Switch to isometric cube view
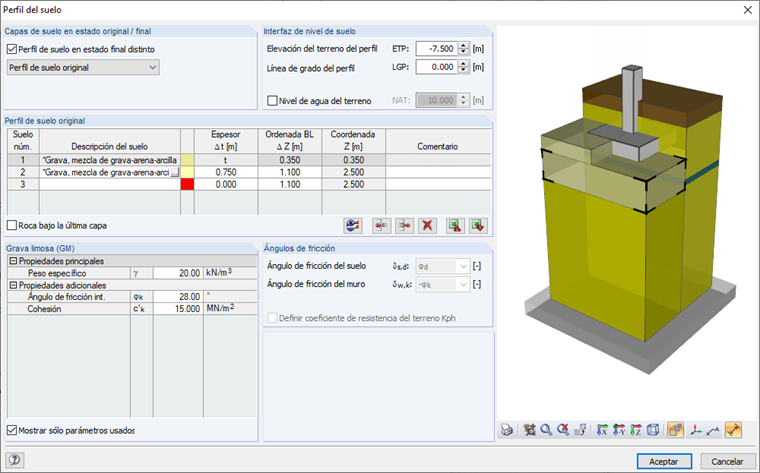The height and width of the screenshot is (473, 760). pyautogui.click(x=653, y=430)
